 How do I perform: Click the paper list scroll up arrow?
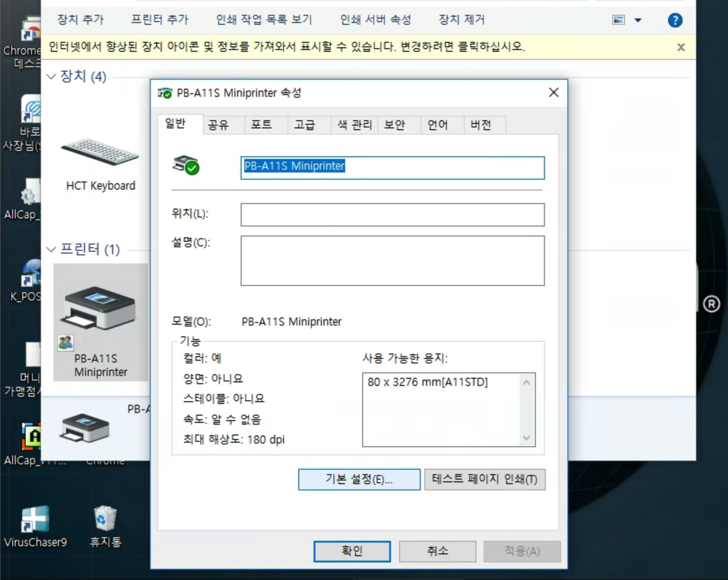point(526,382)
